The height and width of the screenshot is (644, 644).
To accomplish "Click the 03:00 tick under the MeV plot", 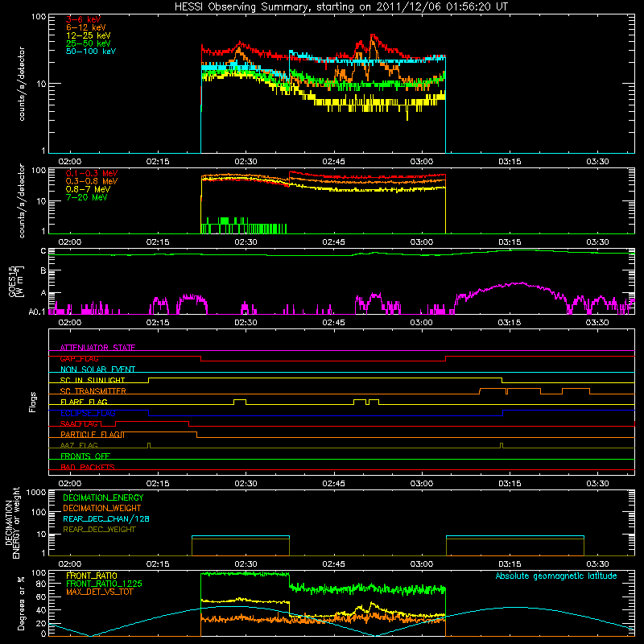I will tap(421, 242).
